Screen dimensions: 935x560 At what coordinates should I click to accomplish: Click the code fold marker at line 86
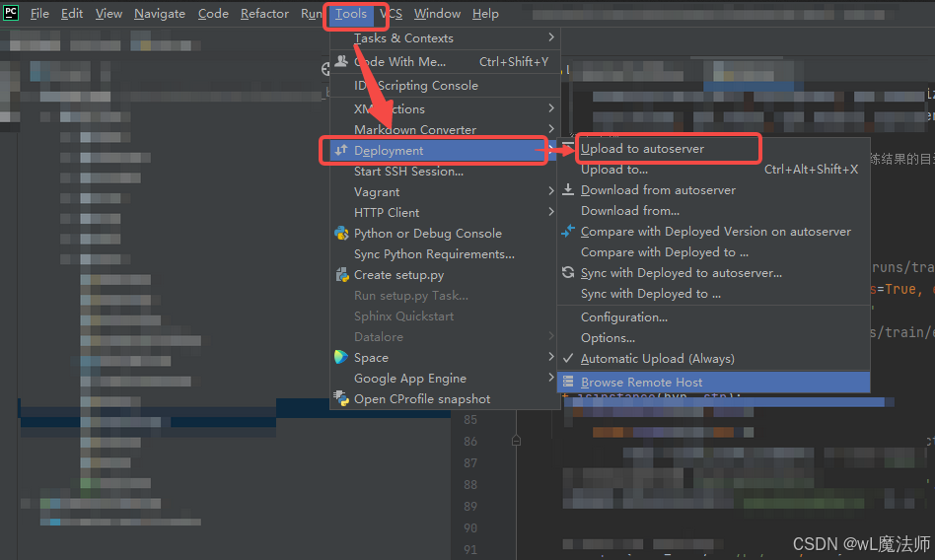tap(517, 441)
